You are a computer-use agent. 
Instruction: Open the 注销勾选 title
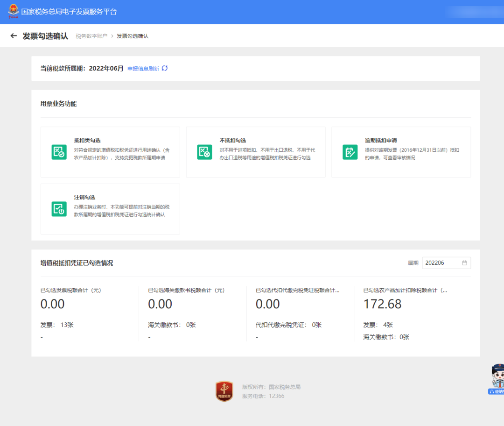[x=84, y=197]
